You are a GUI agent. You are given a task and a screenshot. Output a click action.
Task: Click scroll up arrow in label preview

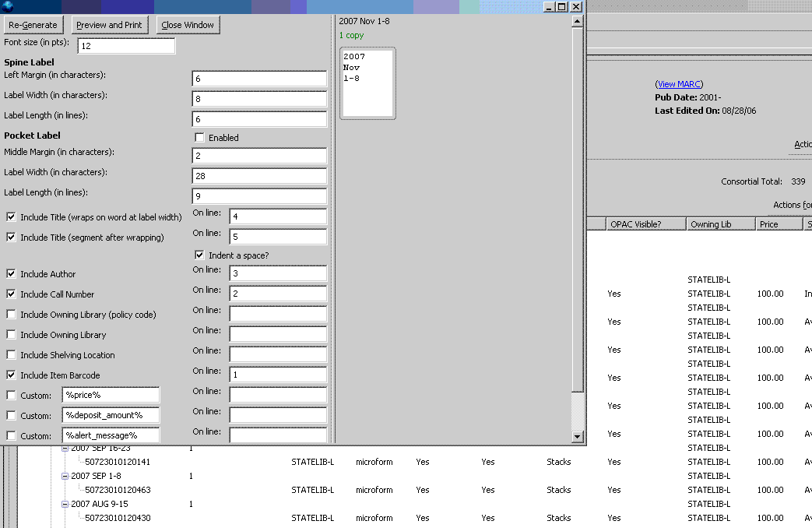[577, 21]
